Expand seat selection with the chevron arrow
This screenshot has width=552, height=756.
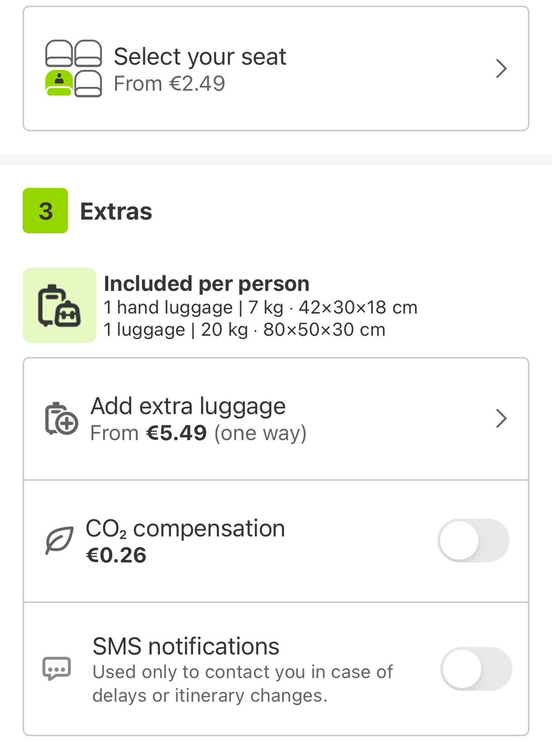tap(501, 69)
